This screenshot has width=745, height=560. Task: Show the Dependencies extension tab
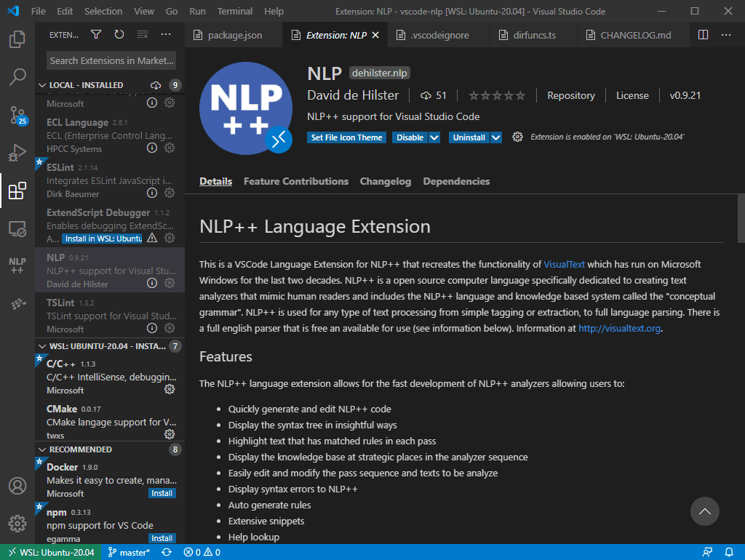tap(456, 181)
